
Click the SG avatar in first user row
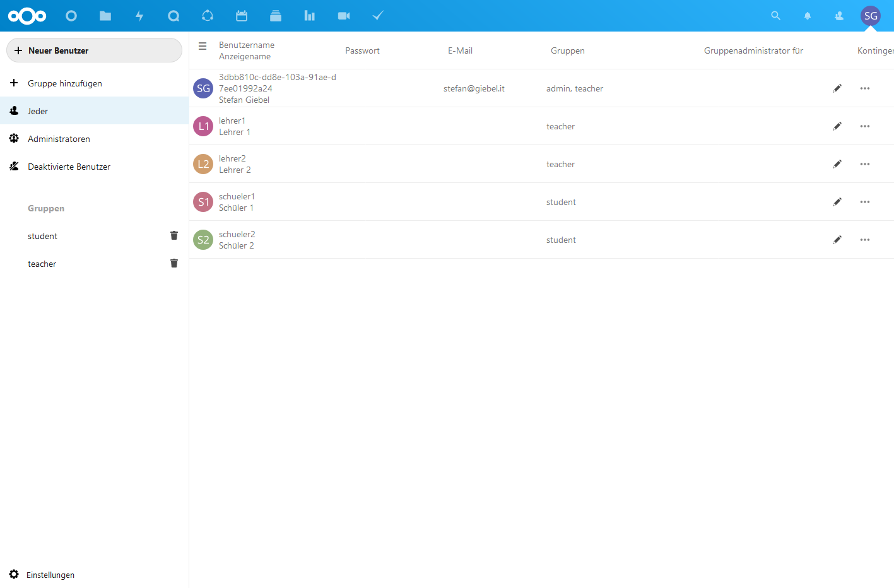pyautogui.click(x=203, y=88)
